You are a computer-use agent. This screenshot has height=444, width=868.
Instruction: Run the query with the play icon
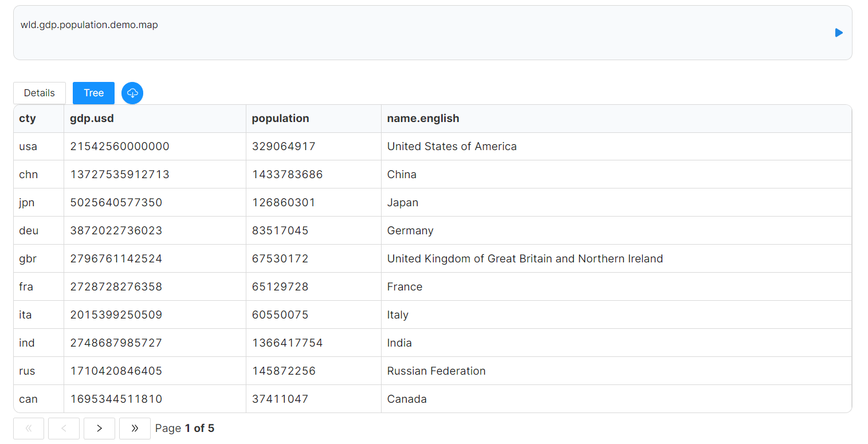839,33
